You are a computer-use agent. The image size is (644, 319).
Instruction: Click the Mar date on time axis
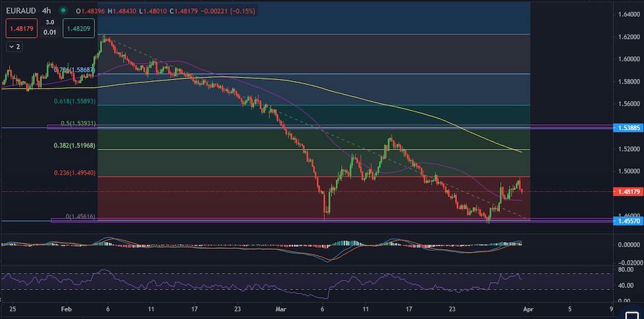[x=280, y=309]
